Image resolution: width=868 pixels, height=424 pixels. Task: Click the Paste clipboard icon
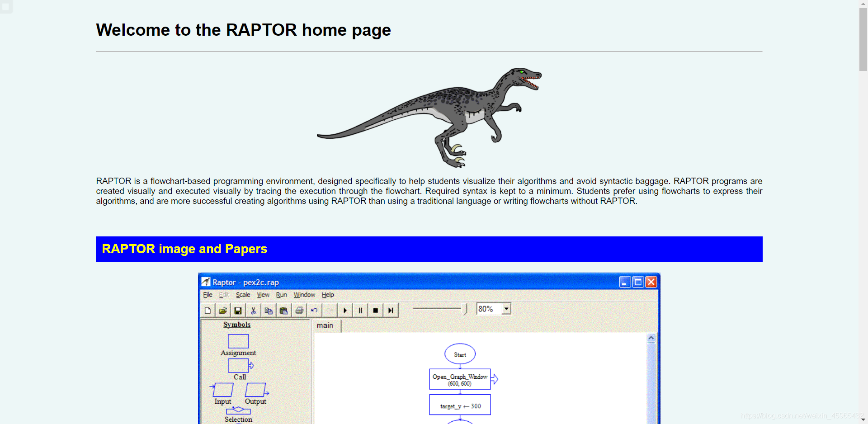tap(284, 310)
